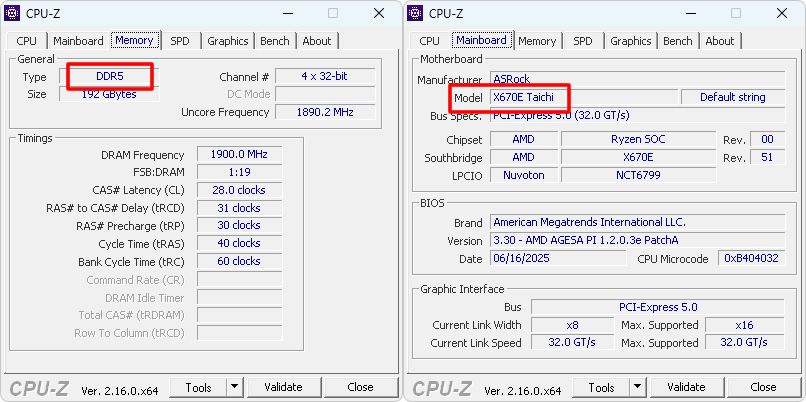Click Validate button in left window

284,387
